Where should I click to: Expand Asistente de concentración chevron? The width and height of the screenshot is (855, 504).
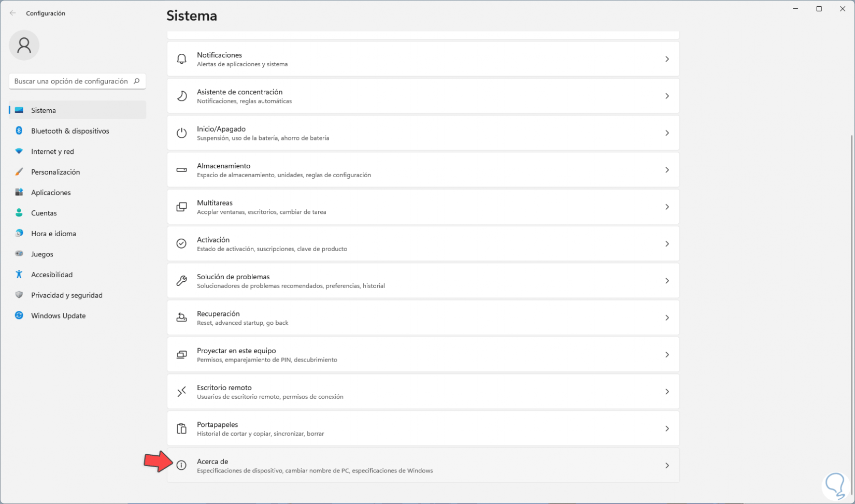pos(667,96)
